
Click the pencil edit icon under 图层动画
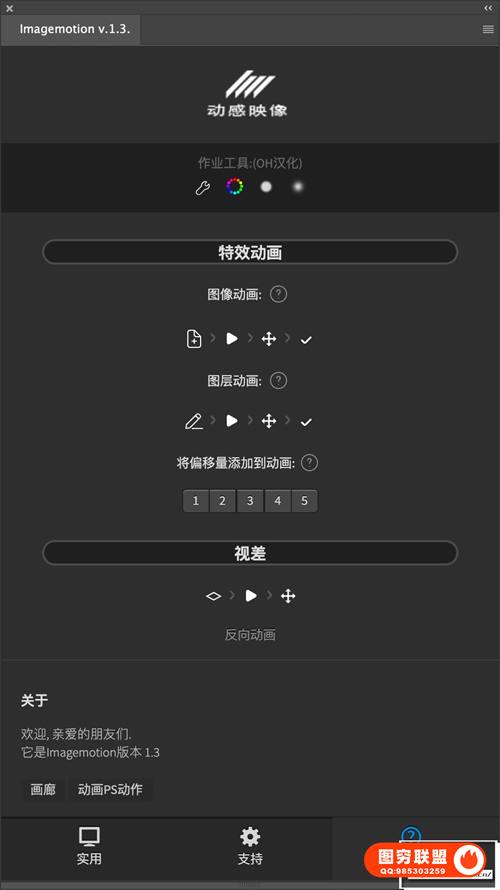[194, 421]
